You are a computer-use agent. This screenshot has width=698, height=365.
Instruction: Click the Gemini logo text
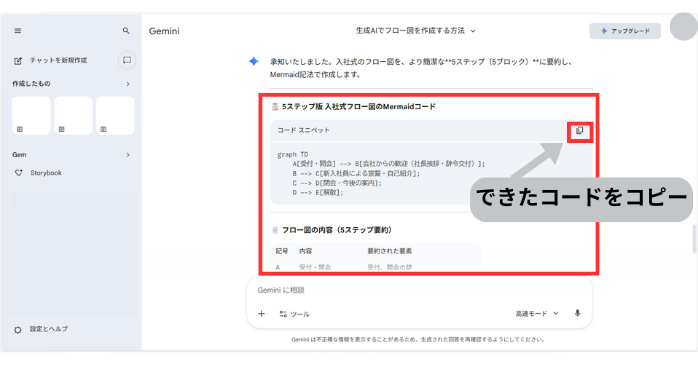(164, 31)
